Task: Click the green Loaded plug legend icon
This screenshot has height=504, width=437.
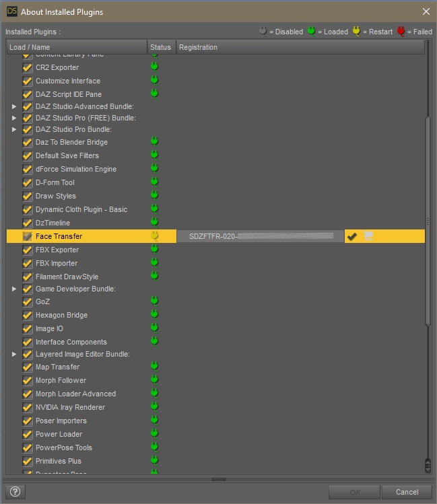Action: (311, 31)
